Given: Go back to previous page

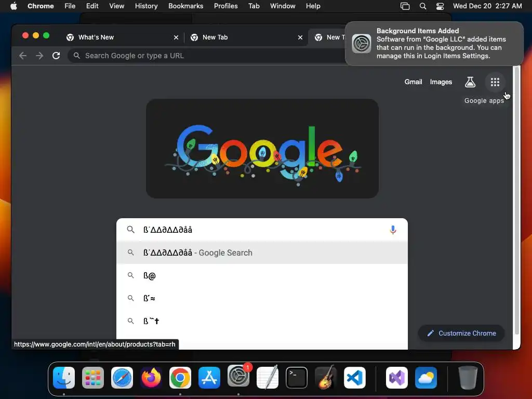Looking at the screenshot, I should coord(23,56).
